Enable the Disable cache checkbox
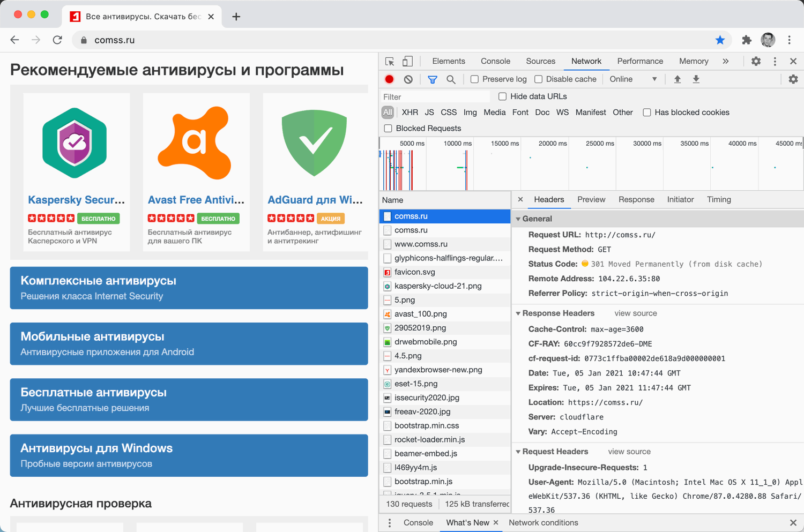 539,79
